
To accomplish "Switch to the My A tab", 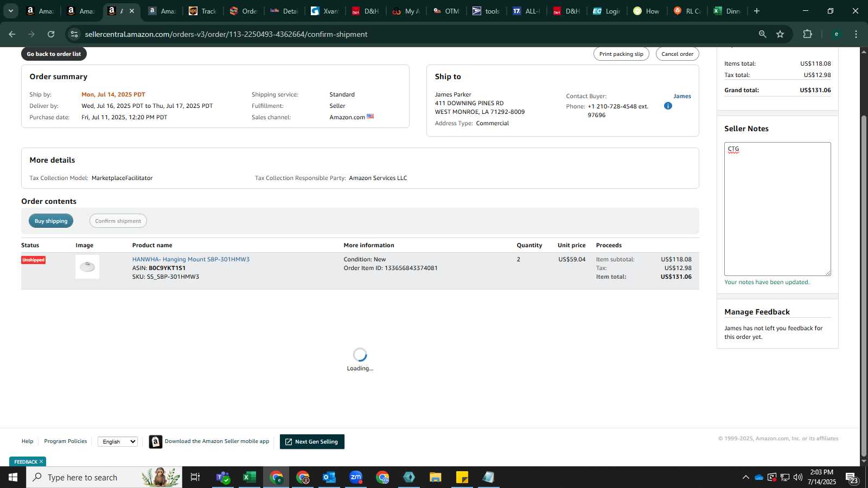I will pyautogui.click(x=406, y=11).
